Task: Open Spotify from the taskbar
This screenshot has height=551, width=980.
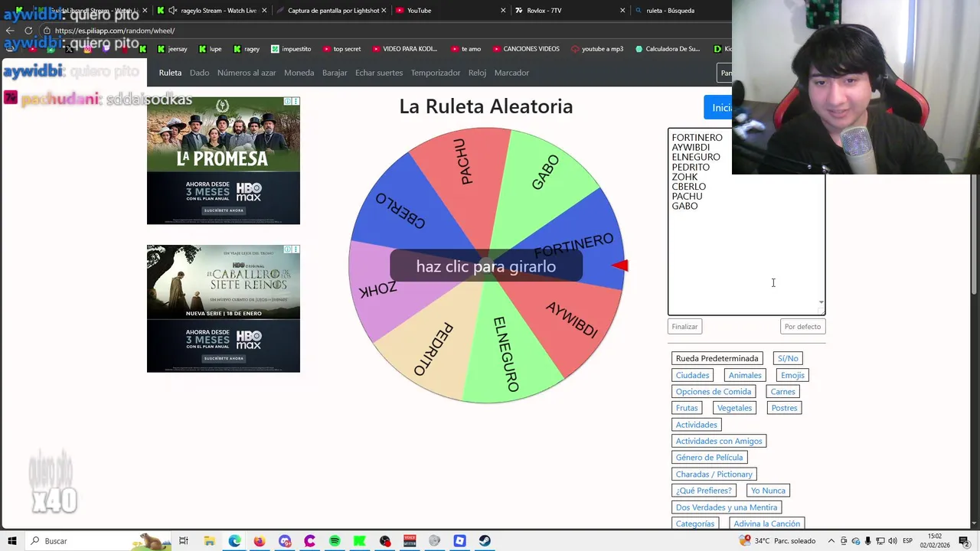Action: (335, 541)
